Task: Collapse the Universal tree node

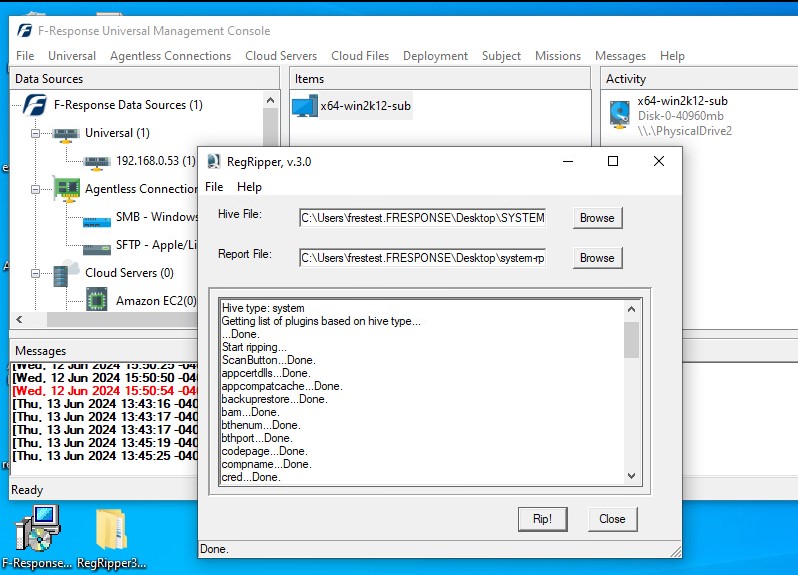Action: click(x=35, y=133)
